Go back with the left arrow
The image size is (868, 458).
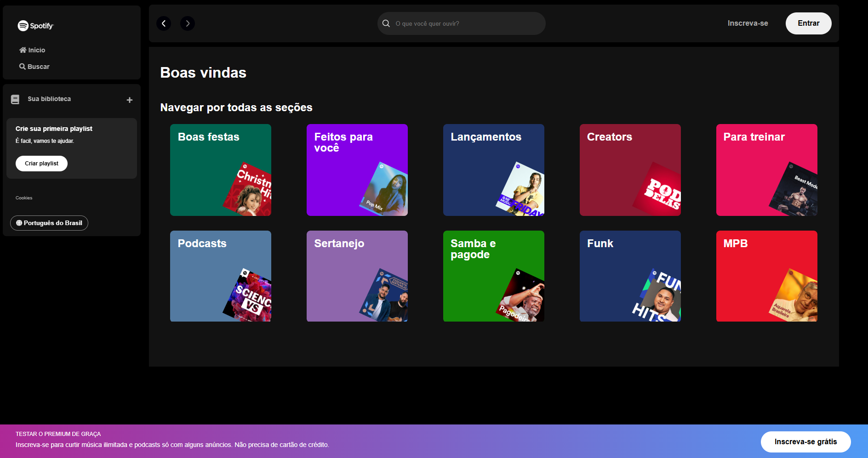click(164, 23)
